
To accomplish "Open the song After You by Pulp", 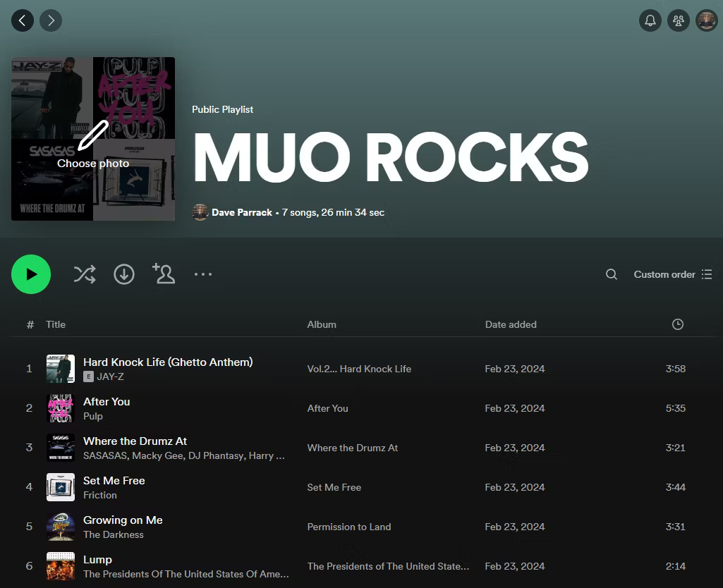I will pyautogui.click(x=107, y=401).
